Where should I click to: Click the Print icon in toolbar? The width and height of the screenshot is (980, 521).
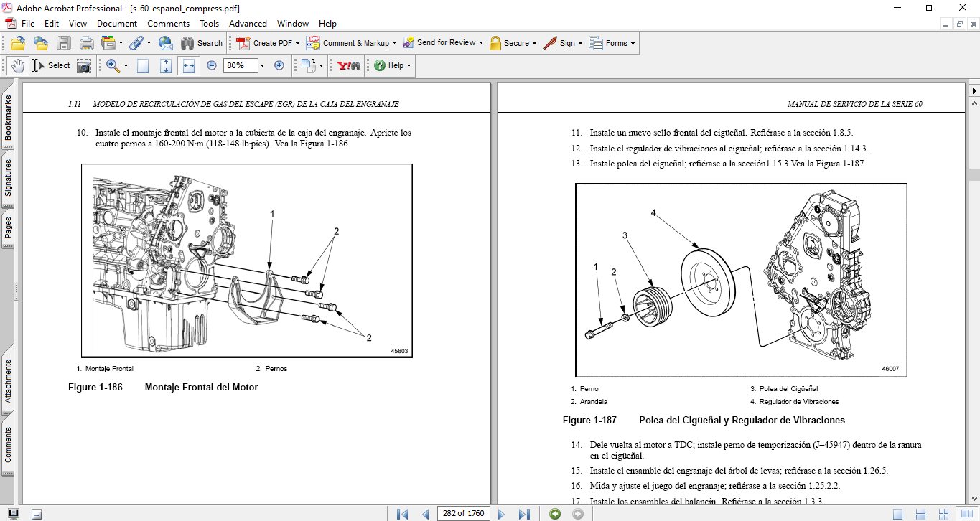pyautogui.click(x=86, y=43)
